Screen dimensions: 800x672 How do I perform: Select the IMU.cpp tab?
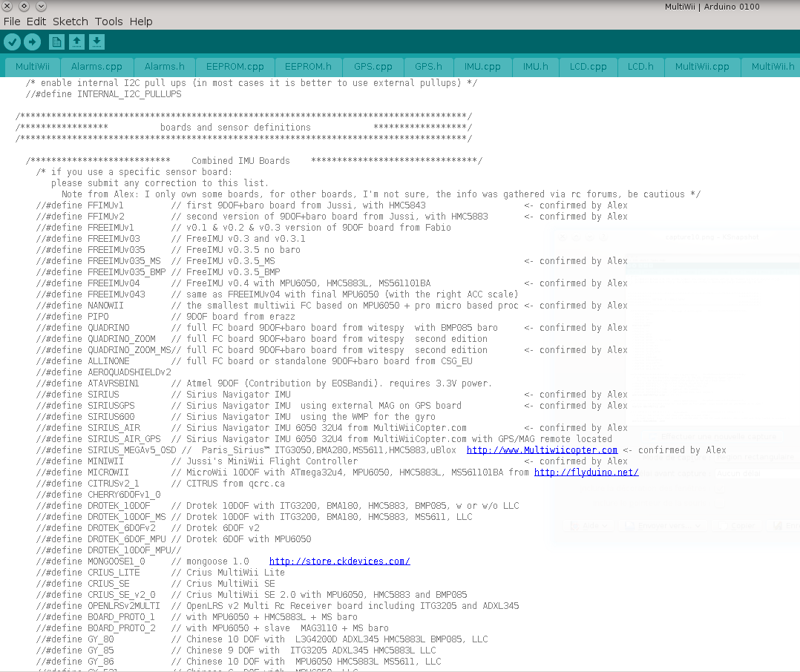click(x=482, y=67)
